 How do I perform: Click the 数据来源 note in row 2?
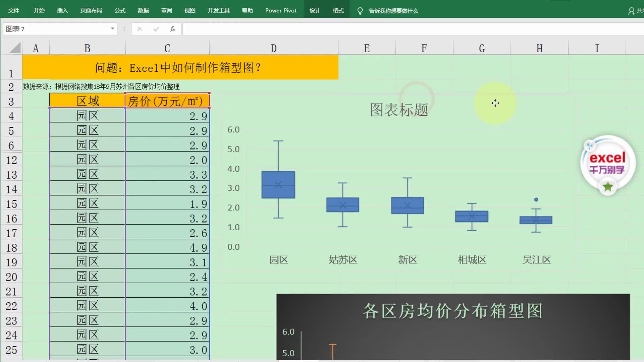coord(101,86)
